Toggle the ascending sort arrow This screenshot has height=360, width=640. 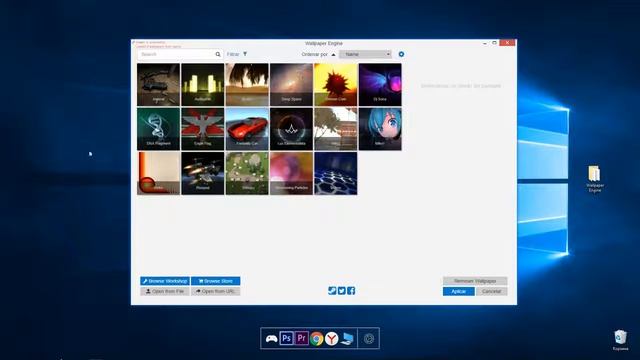(x=333, y=54)
